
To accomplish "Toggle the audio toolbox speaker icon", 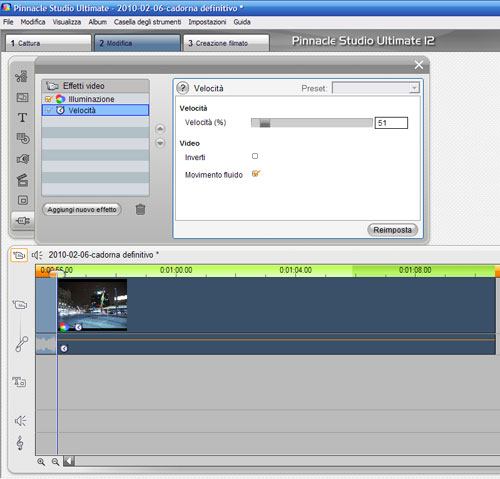I will click(37, 255).
